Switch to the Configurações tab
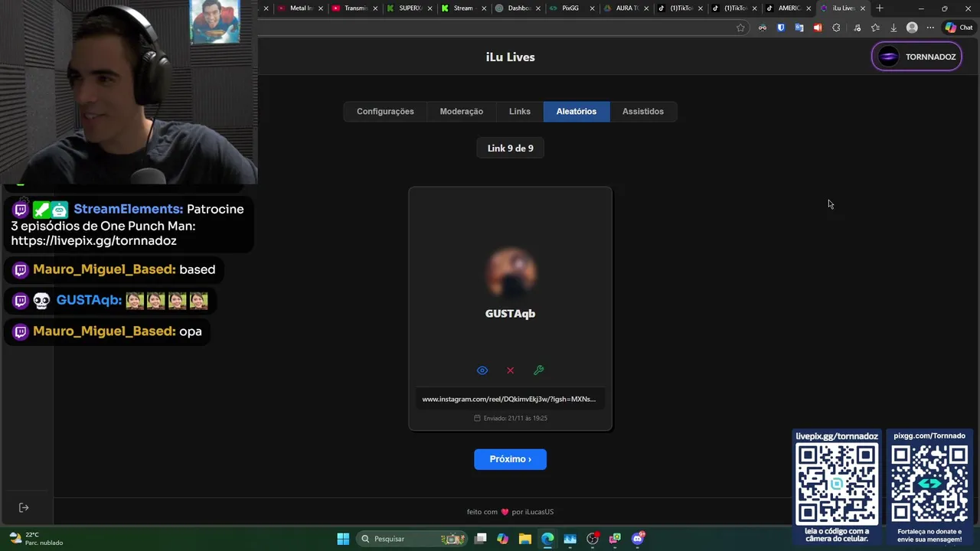This screenshot has width=980, height=551. point(385,112)
